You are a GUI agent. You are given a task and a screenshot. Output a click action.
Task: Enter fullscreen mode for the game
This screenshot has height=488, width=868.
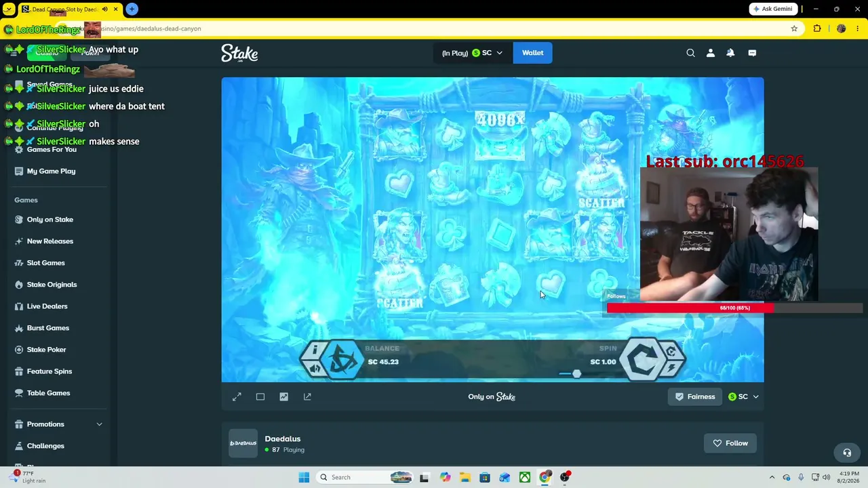tap(237, 396)
